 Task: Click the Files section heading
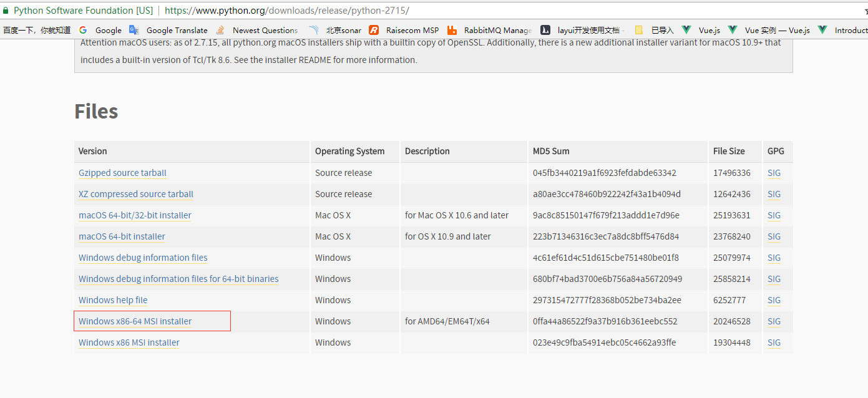point(96,111)
